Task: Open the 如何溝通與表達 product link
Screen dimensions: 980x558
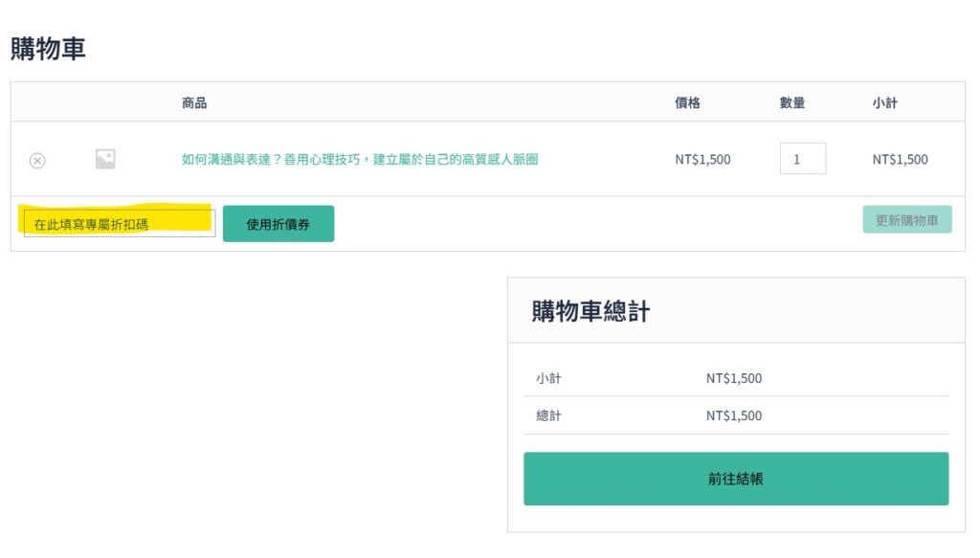Action: (360, 160)
